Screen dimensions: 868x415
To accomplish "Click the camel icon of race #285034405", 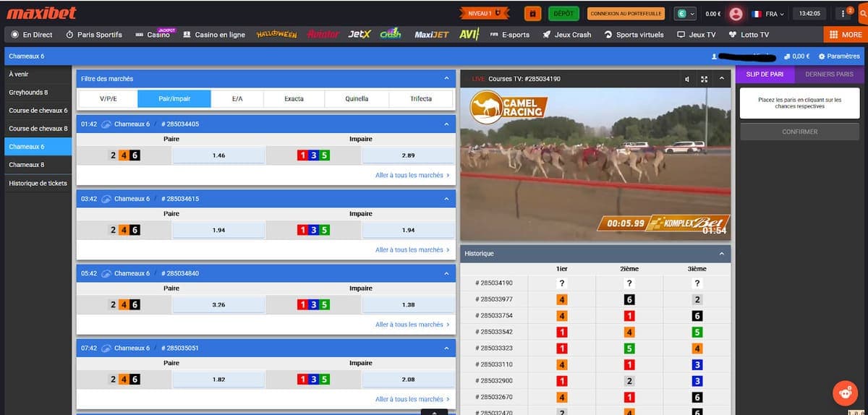I will [106, 124].
